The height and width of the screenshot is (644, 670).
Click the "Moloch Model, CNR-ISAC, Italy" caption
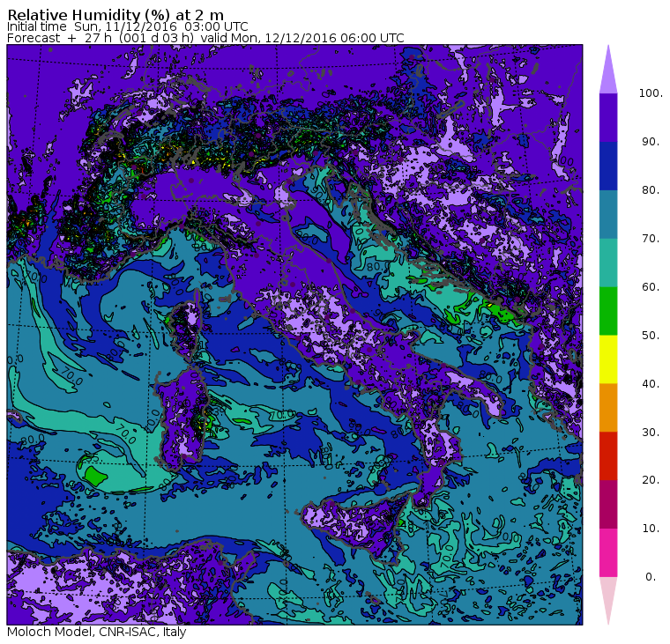[97, 632]
